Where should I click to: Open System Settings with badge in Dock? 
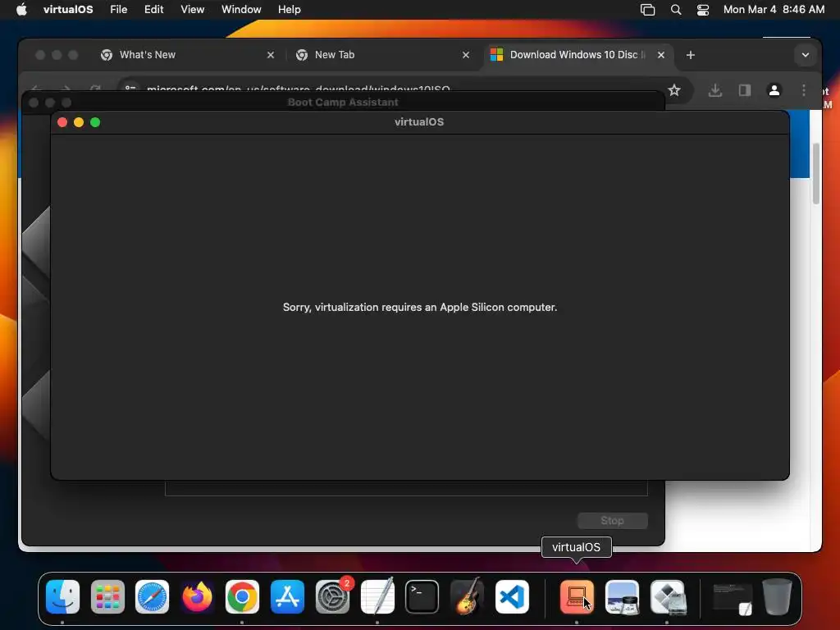pos(332,597)
